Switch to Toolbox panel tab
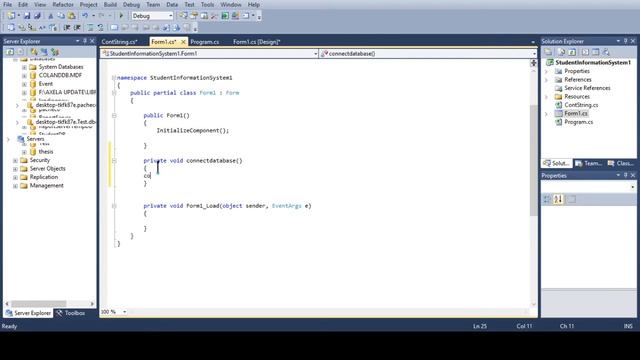The height and width of the screenshot is (360, 640). pos(71,313)
